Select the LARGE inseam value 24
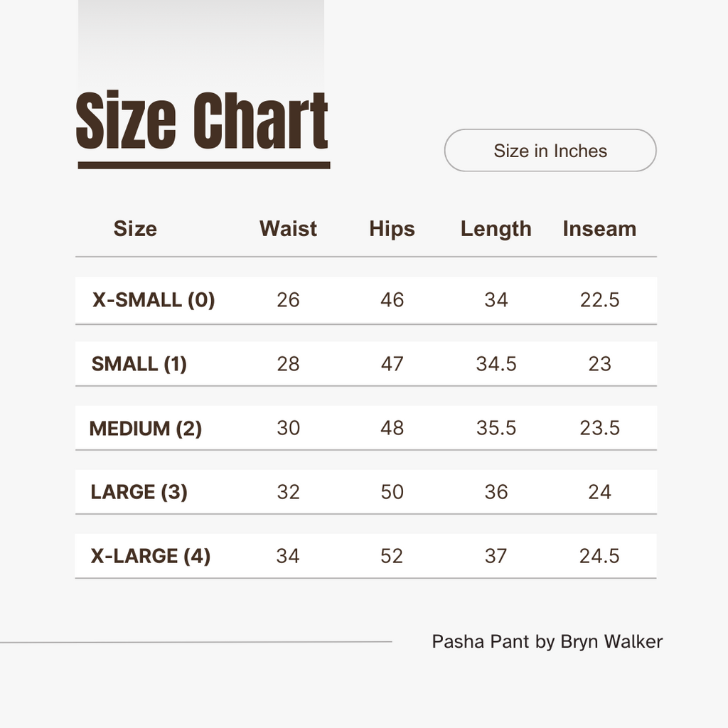Image resolution: width=728 pixels, height=728 pixels. tap(599, 492)
